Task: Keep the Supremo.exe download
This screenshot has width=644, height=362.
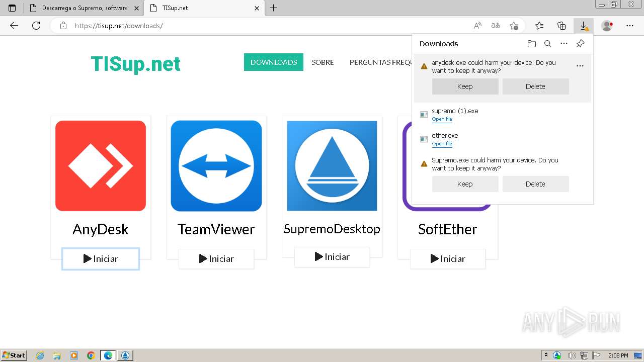Action: pos(465,184)
